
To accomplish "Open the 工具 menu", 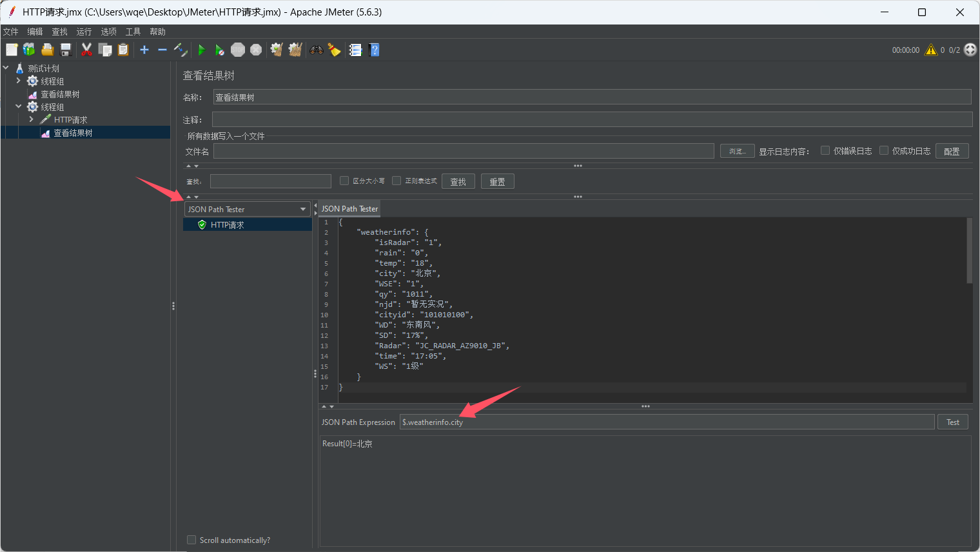I will click(133, 32).
